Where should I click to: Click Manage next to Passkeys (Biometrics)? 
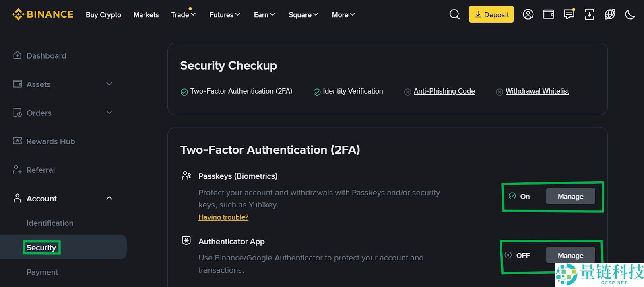tap(570, 196)
